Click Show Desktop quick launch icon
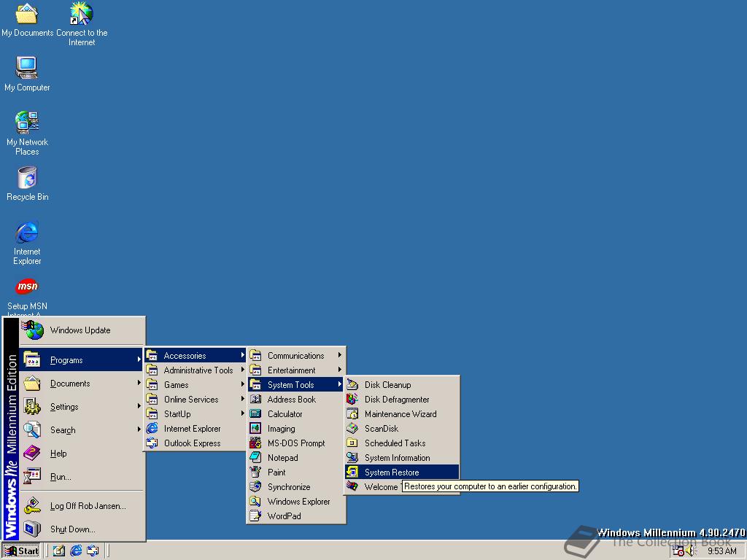The height and width of the screenshot is (560, 747). tap(58, 551)
